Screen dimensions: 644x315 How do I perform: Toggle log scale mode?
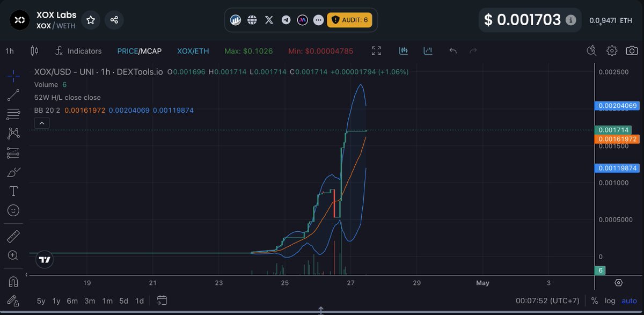[610, 301]
